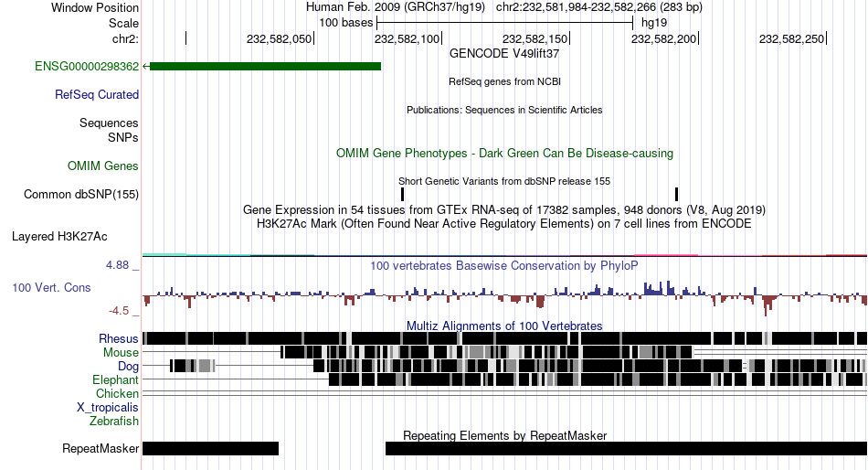Viewport: 868px width, 470px height.
Task: Click the RefSeq genes from NCBI title
Action: click(505, 81)
